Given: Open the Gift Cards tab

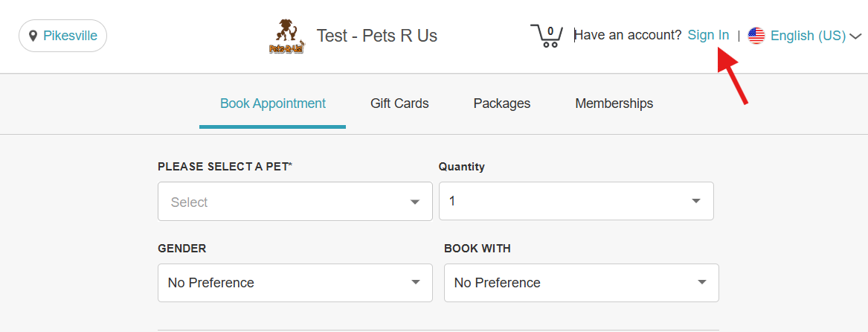Looking at the screenshot, I should tap(399, 103).
